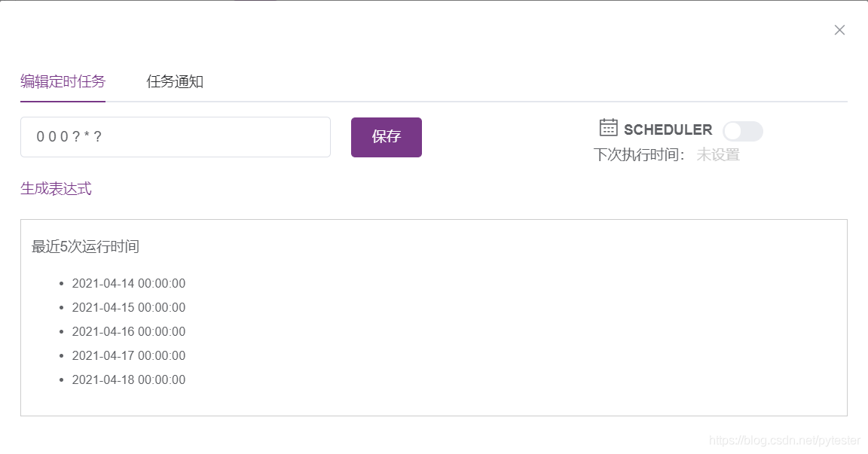The width and height of the screenshot is (868, 454).
Task: Select the 2021-04-15 00:00:00 run entry
Action: (129, 308)
